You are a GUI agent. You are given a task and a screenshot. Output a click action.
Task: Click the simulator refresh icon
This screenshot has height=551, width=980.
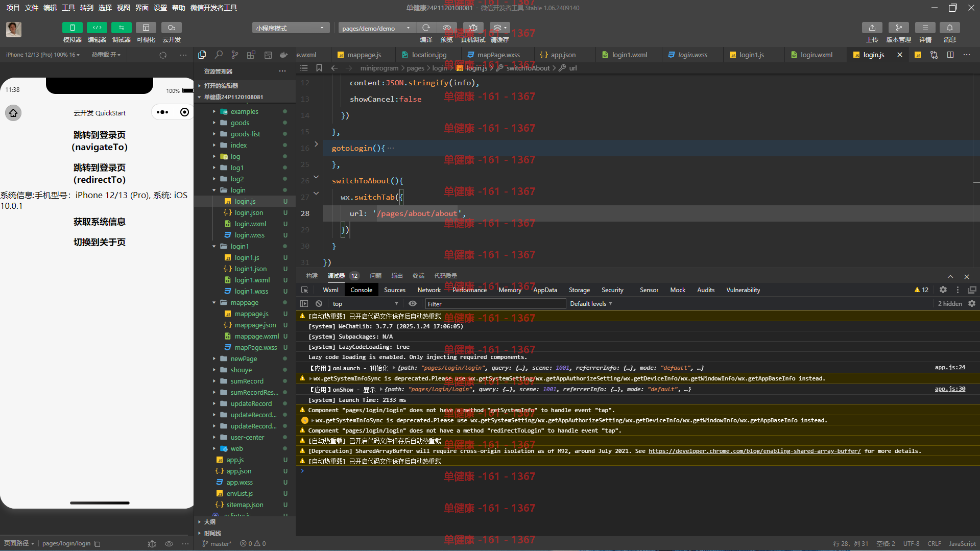tap(163, 55)
